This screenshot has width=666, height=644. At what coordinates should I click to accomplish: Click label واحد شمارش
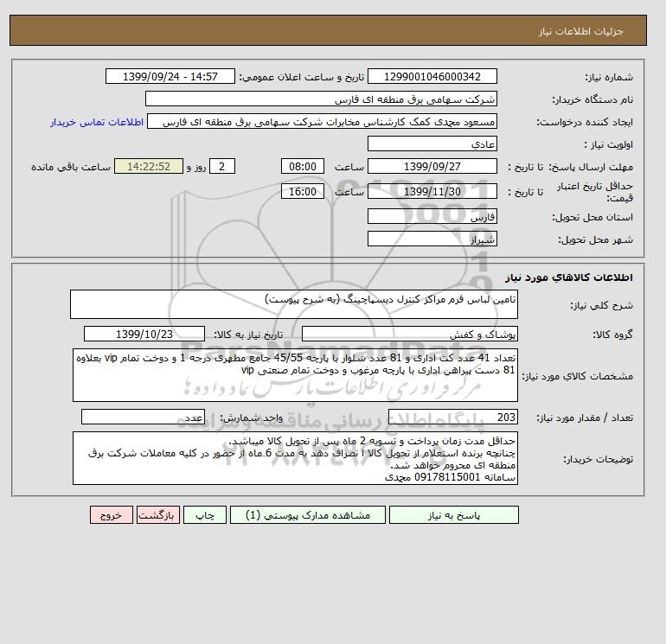(251, 418)
